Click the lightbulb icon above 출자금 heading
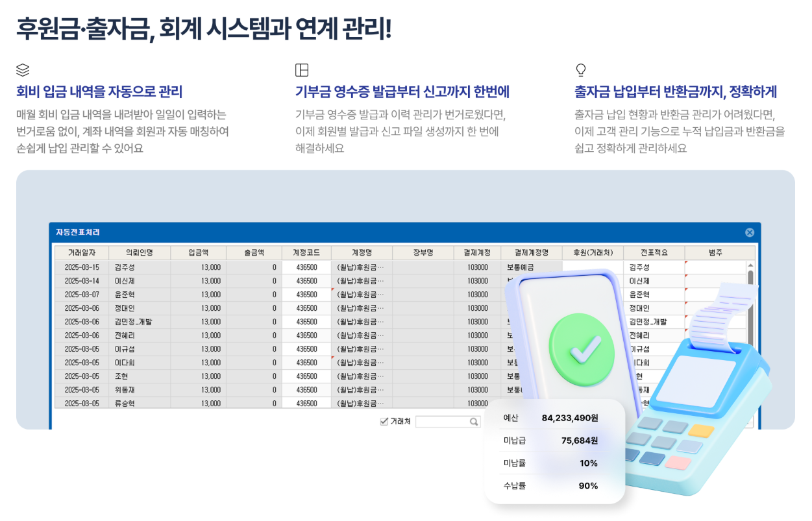 click(581, 69)
